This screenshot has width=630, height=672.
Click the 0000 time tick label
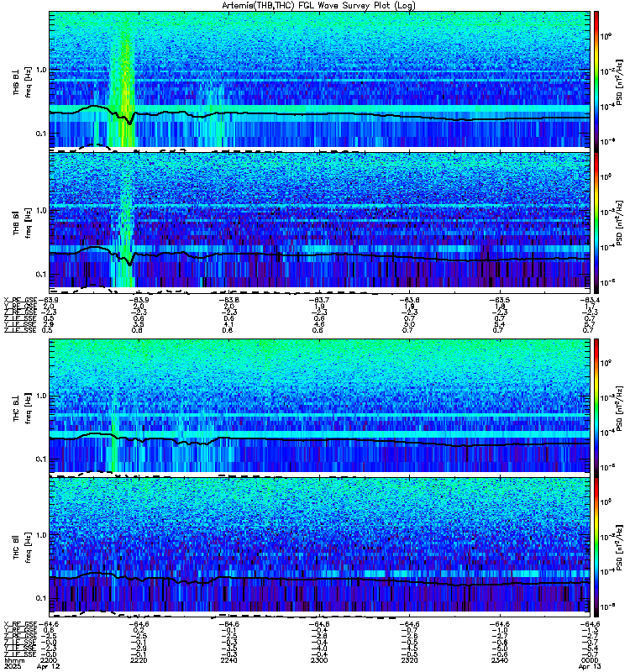coord(591,660)
